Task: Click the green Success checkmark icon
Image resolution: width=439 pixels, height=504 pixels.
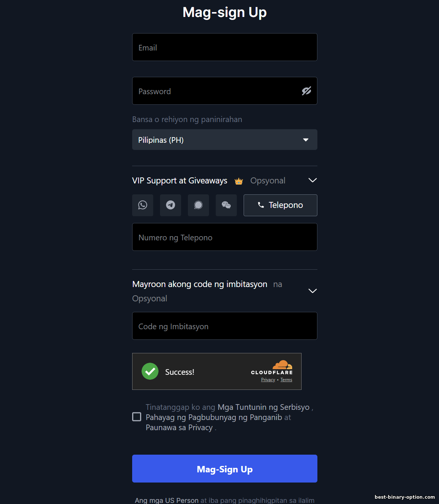Action: coord(150,371)
